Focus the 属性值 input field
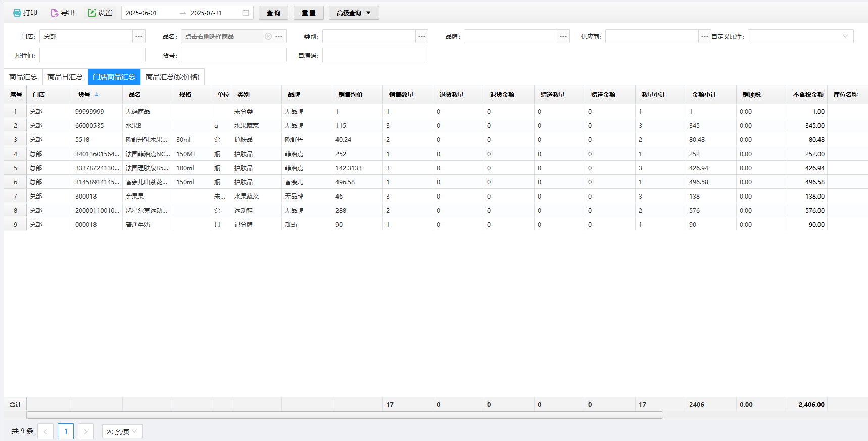The image size is (868, 441). coord(92,55)
